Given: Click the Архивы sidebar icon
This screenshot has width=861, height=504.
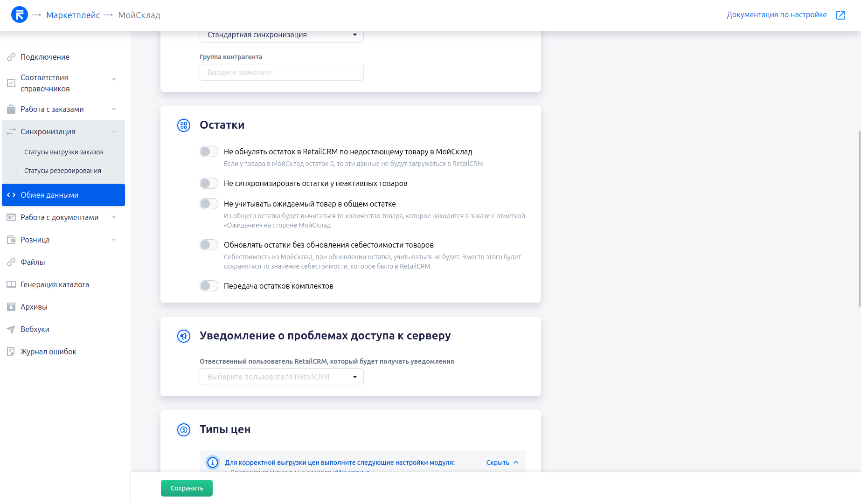Looking at the screenshot, I should pos(11,307).
